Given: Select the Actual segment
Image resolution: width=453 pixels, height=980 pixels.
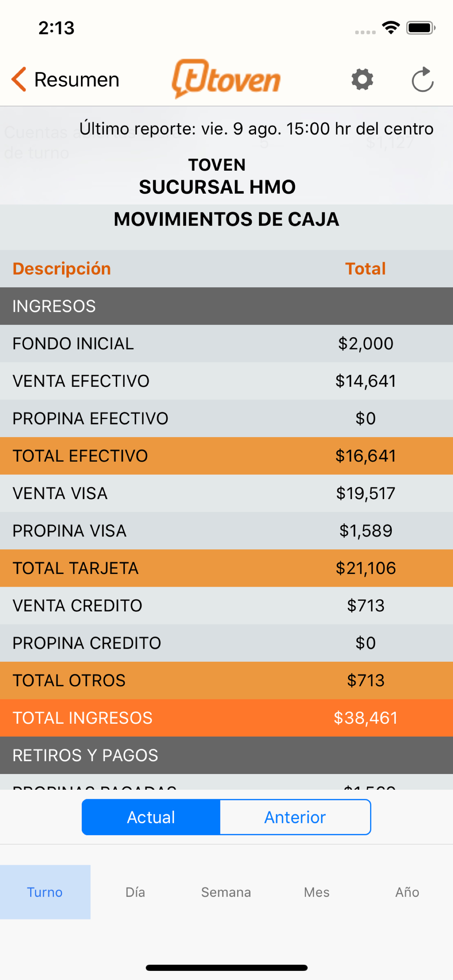Looking at the screenshot, I should 151,817.
